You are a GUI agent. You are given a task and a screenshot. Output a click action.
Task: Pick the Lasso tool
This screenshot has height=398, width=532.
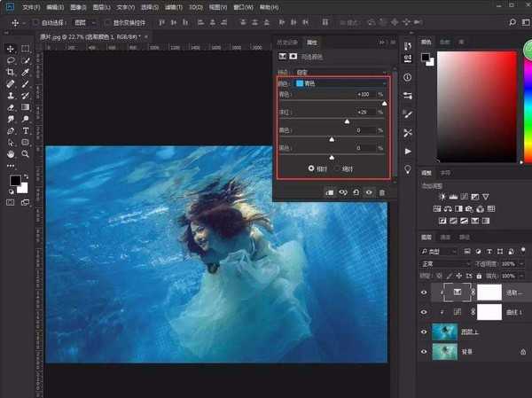tap(11, 60)
